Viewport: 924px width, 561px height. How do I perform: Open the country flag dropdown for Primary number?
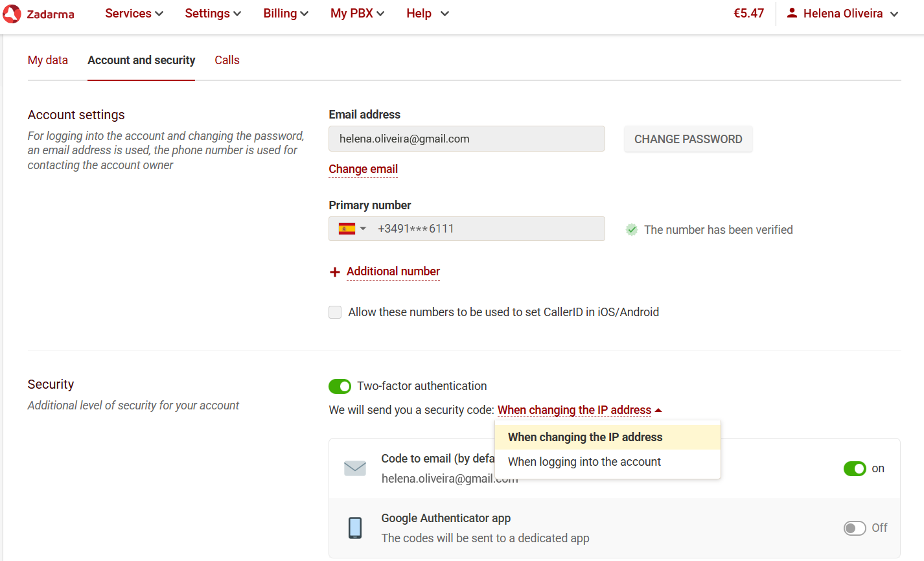click(363, 228)
